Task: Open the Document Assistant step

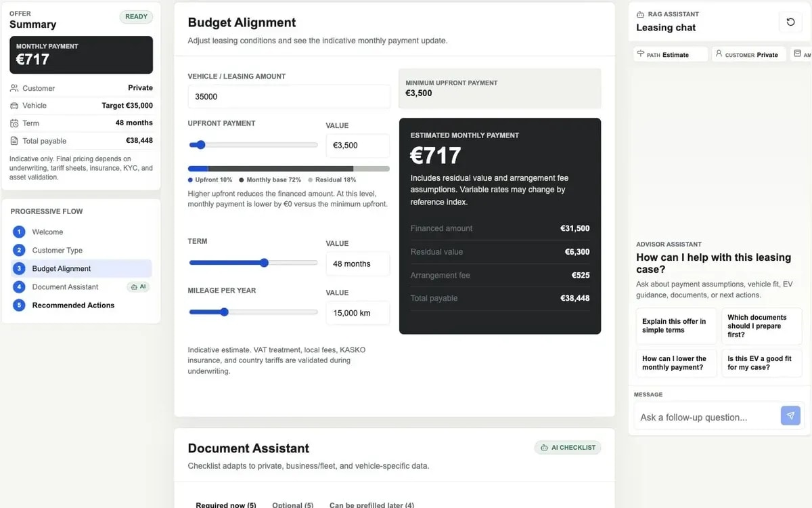Action: [81, 287]
